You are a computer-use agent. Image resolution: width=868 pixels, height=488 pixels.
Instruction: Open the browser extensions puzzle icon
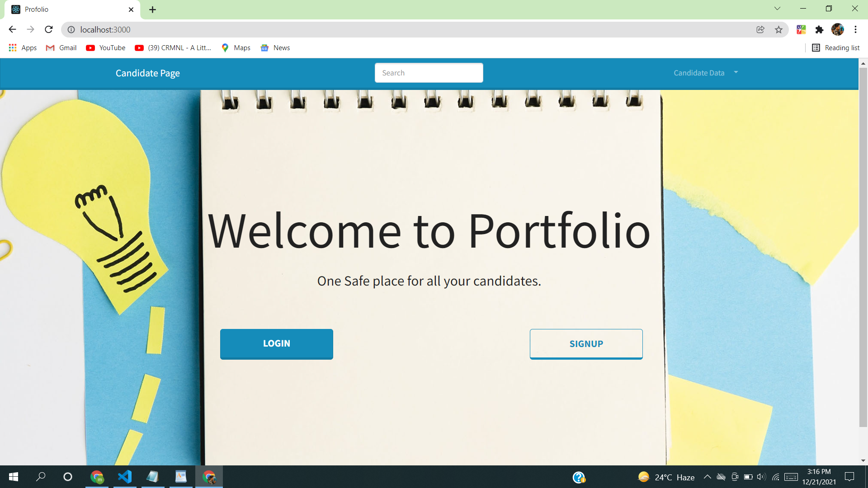pos(820,29)
